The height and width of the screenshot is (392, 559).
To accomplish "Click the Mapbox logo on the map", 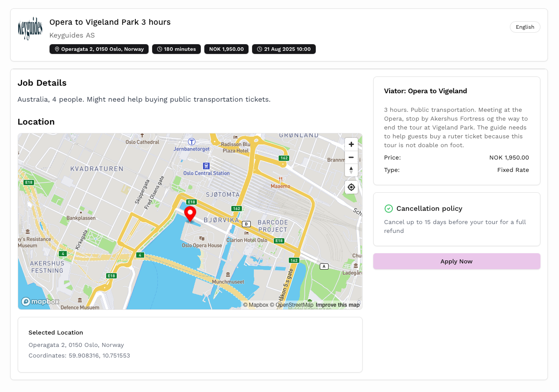I will click(40, 301).
